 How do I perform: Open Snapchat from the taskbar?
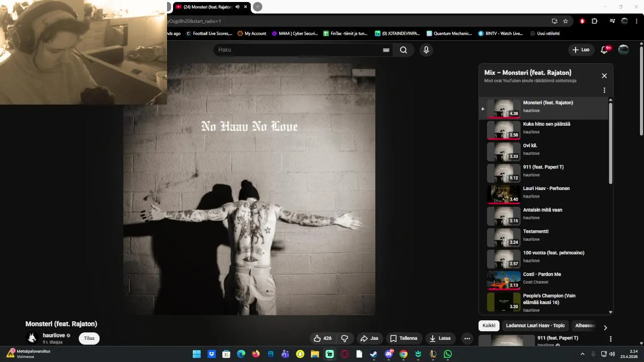pyautogui.click(x=300, y=354)
